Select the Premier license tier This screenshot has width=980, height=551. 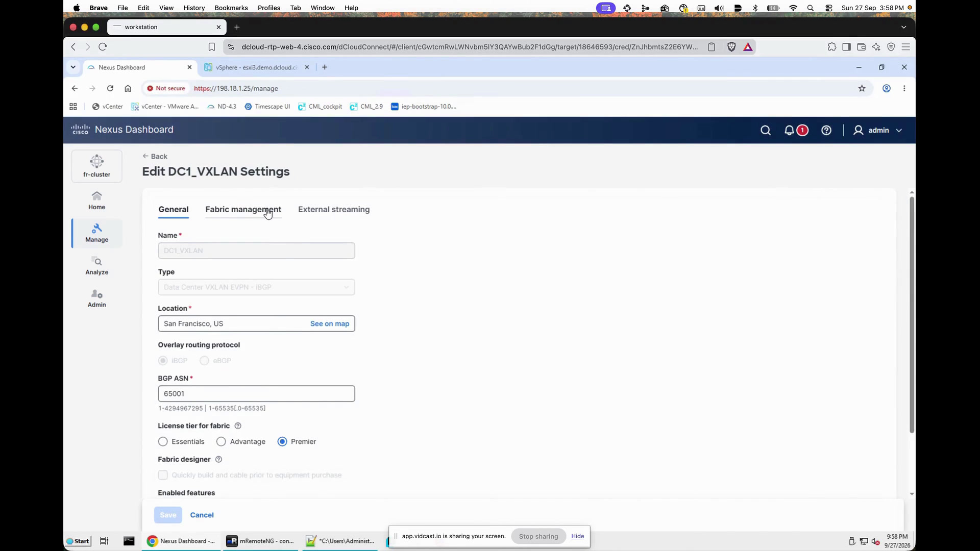click(x=282, y=442)
